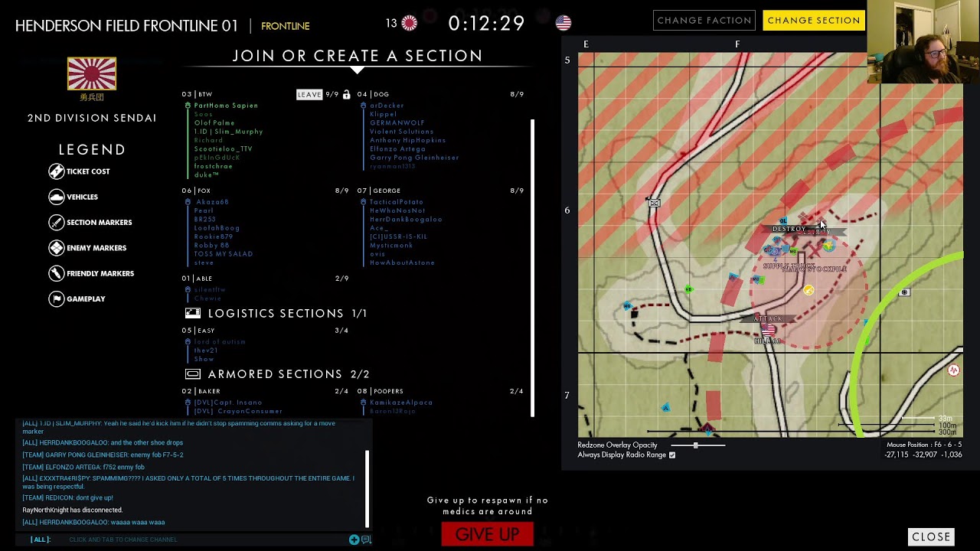Join section 07 GEORGE header
The height and width of the screenshot is (551, 980).
click(443, 191)
